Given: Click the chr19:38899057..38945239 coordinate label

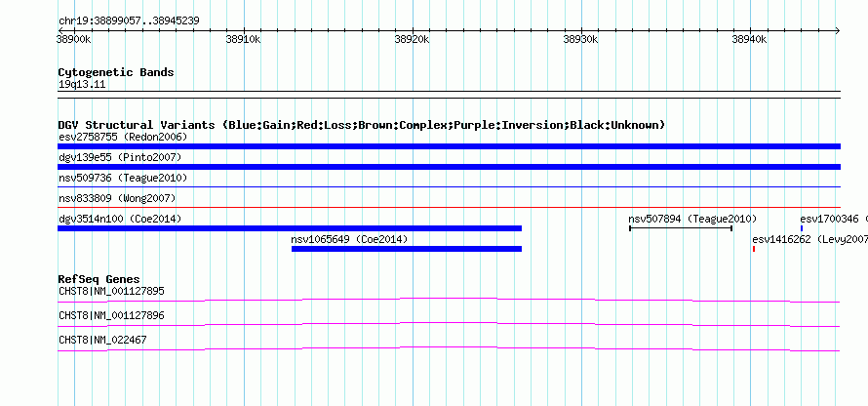Looking at the screenshot, I should pyautogui.click(x=129, y=21).
